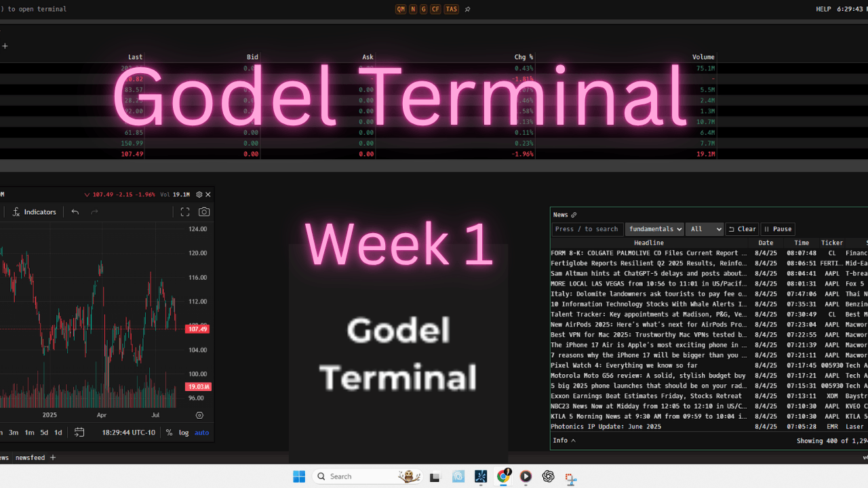Open the go-to-date calendar icon

pyautogui.click(x=79, y=432)
